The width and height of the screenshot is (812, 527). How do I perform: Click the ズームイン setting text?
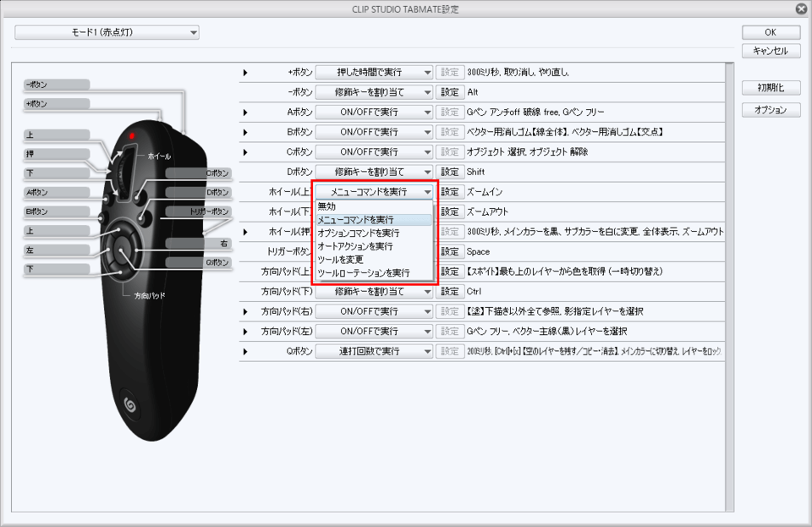click(x=484, y=192)
